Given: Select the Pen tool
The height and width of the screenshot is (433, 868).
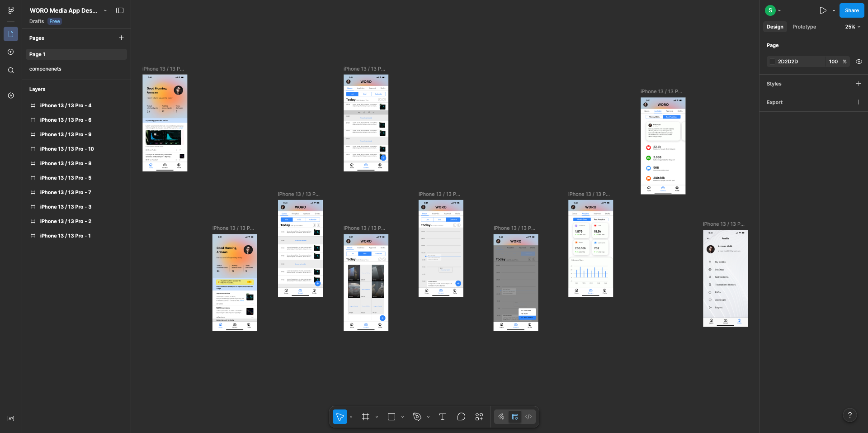Looking at the screenshot, I should (x=417, y=417).
